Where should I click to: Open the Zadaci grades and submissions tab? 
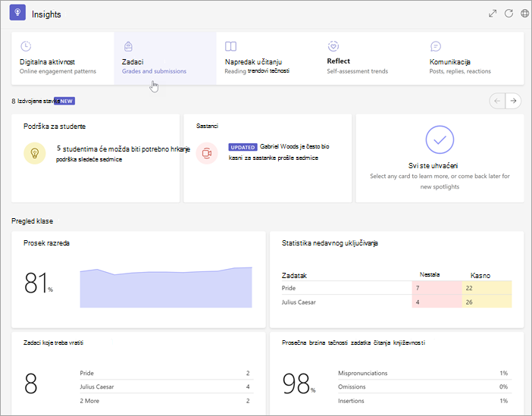coord(165,58)
